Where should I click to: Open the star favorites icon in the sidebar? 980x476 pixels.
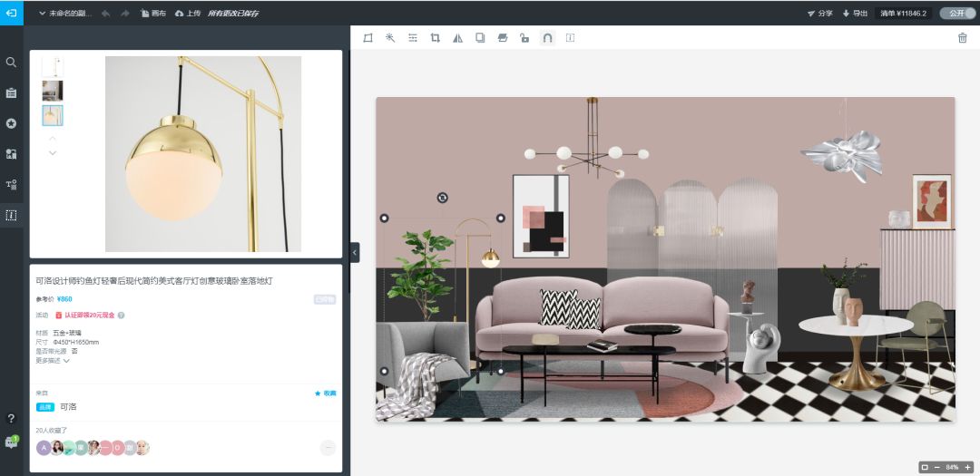point(11,123)
